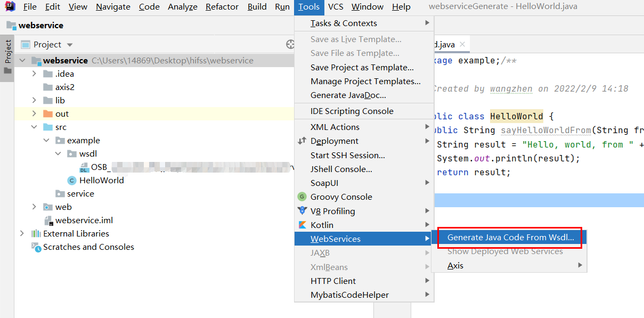Viewport: 644px width, 318px height.
Task: Open the Project view dropdown arrow
Action: (x=70, y=45)
